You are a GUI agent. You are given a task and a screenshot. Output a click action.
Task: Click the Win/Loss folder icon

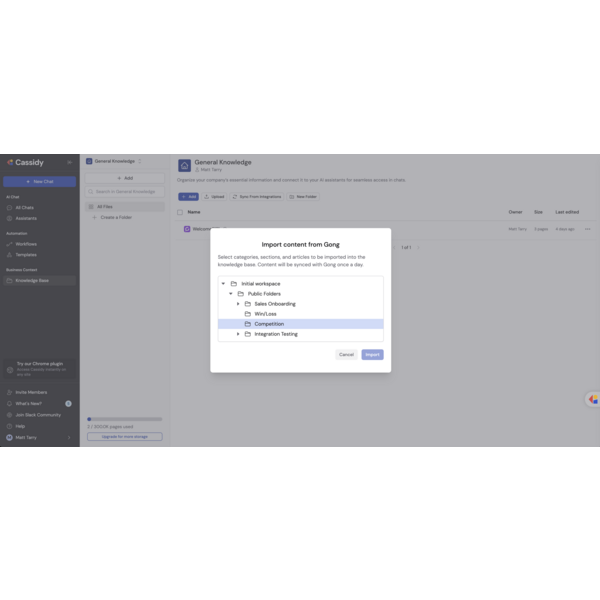tap(247, 314)
